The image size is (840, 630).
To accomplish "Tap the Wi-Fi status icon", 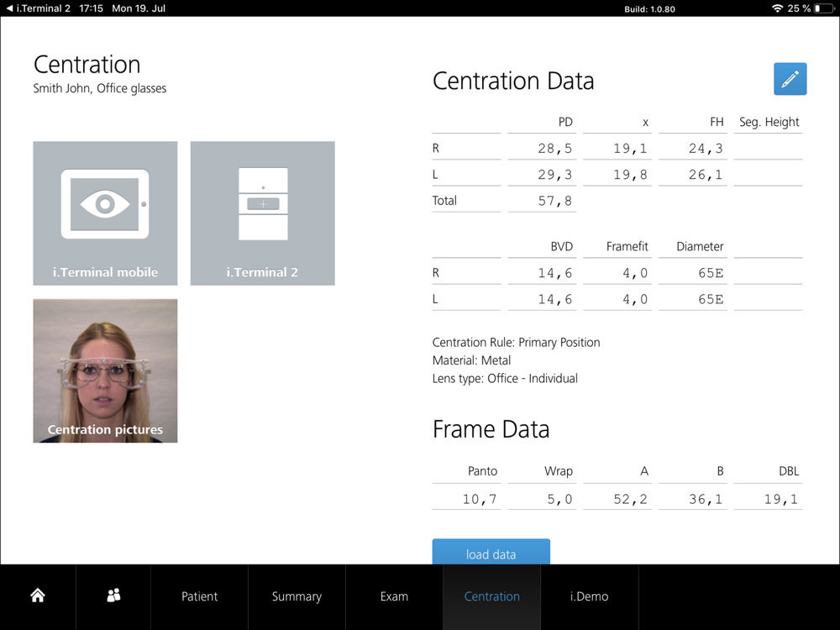I will [x=777, y=8].
